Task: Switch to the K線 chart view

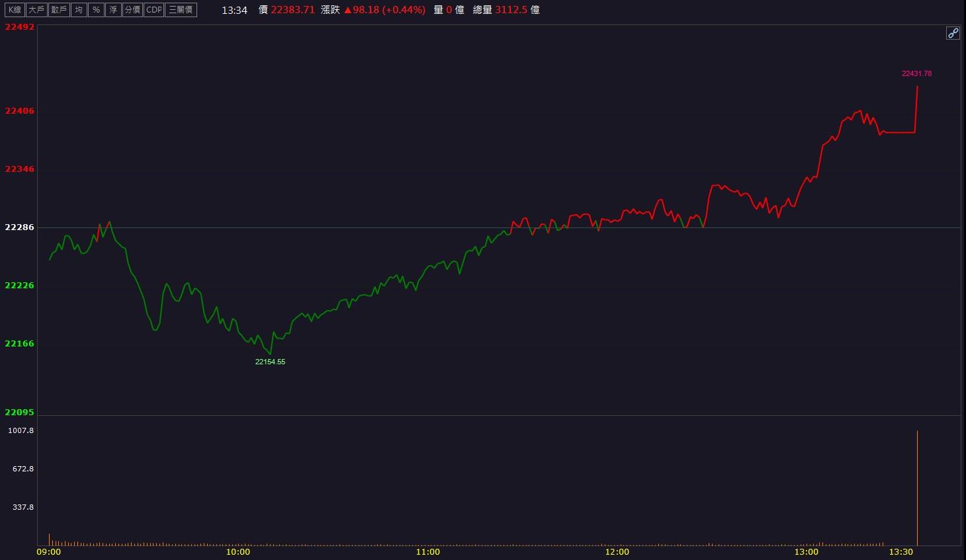Action: (15, 10)
